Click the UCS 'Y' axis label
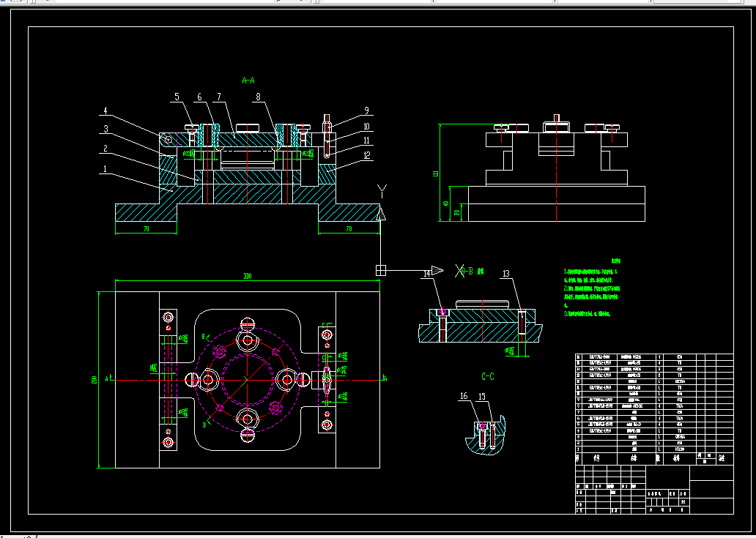 [x=382, y=192]
